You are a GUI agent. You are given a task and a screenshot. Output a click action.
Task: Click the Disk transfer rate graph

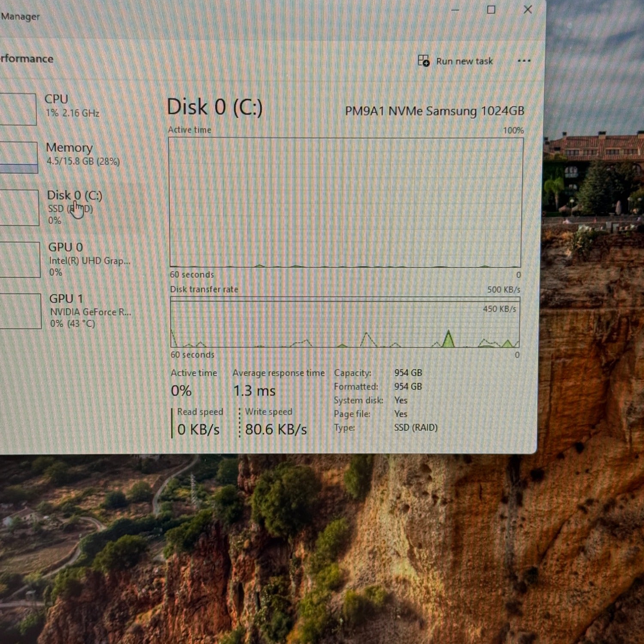pos(345,323)
